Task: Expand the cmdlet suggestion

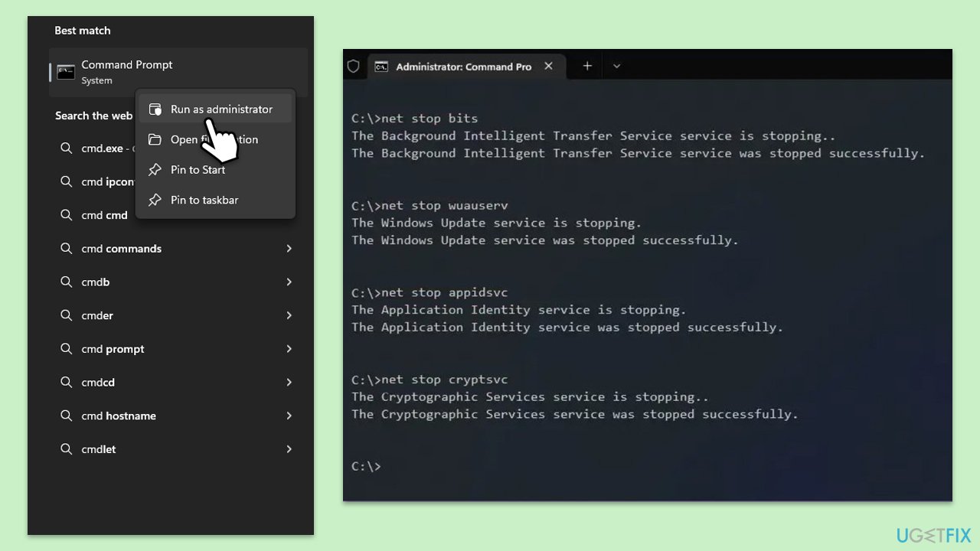Action: [289, 449]
